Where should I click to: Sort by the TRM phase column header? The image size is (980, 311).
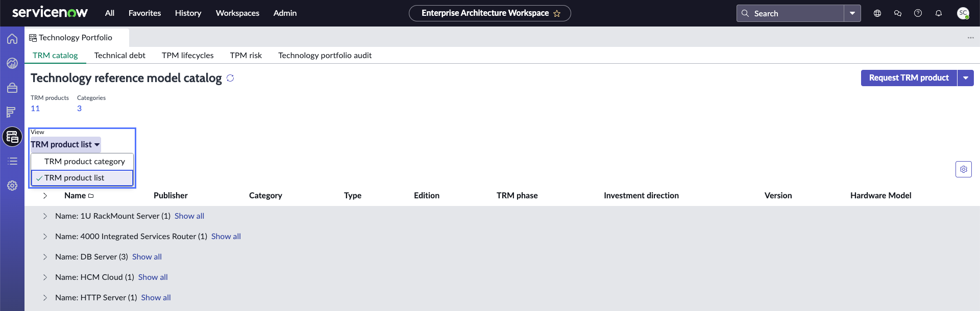pos(517,196)
